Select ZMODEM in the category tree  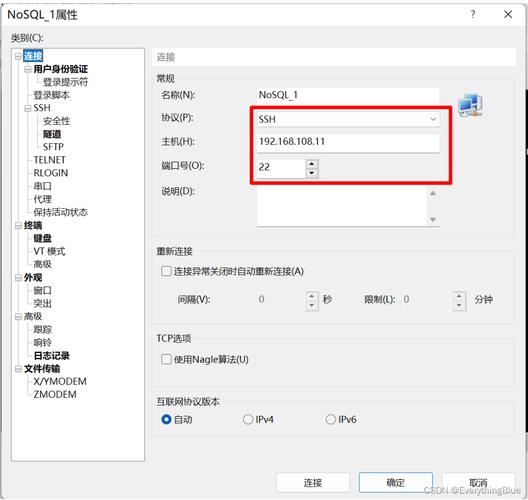tap(55, 395)
